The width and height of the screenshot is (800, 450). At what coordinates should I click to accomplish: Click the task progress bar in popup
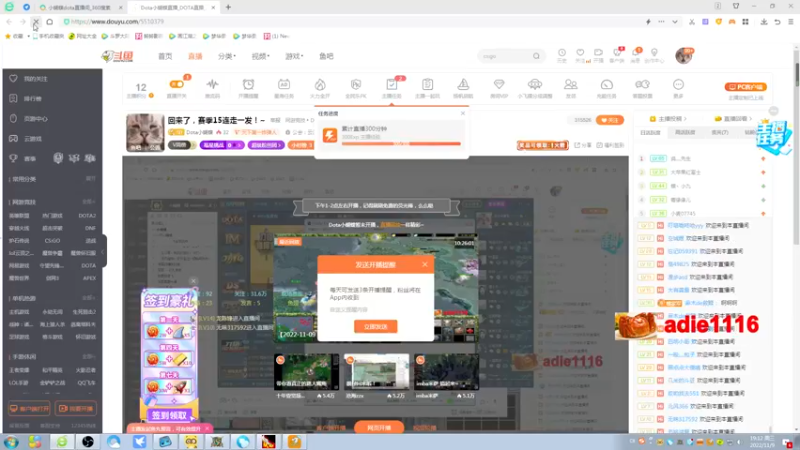point(401,144)
